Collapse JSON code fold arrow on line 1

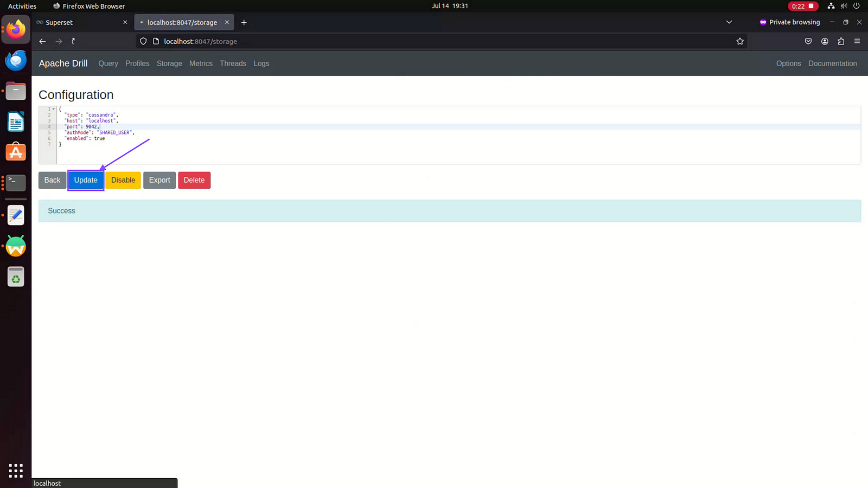[x=54, y=109]
